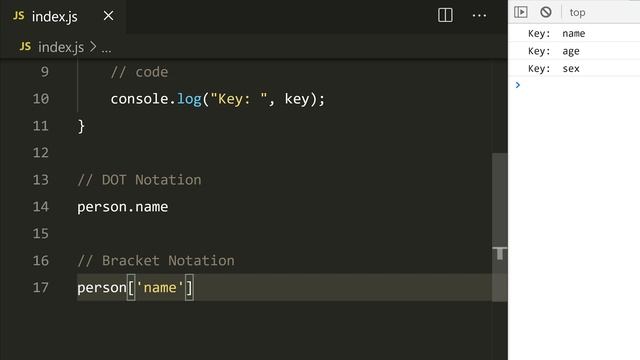Click the editor vertical scrollbar thumb

click(x=500, y=227)
